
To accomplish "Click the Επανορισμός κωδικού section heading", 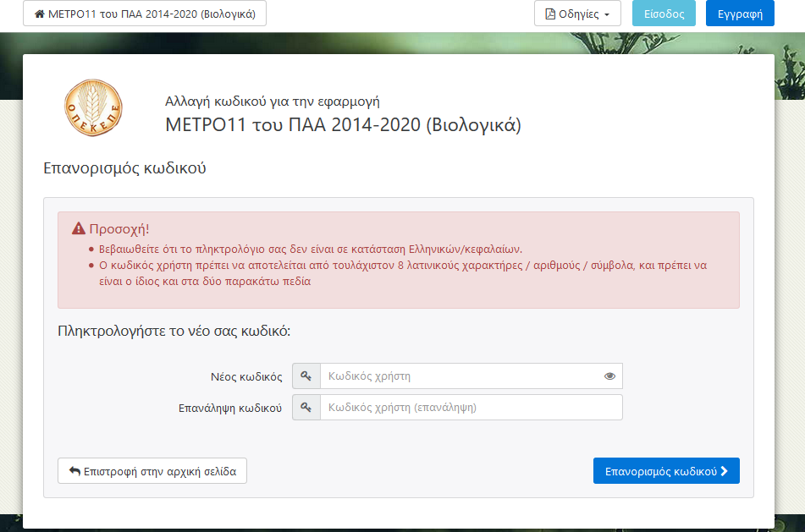I will pos(124,168).
